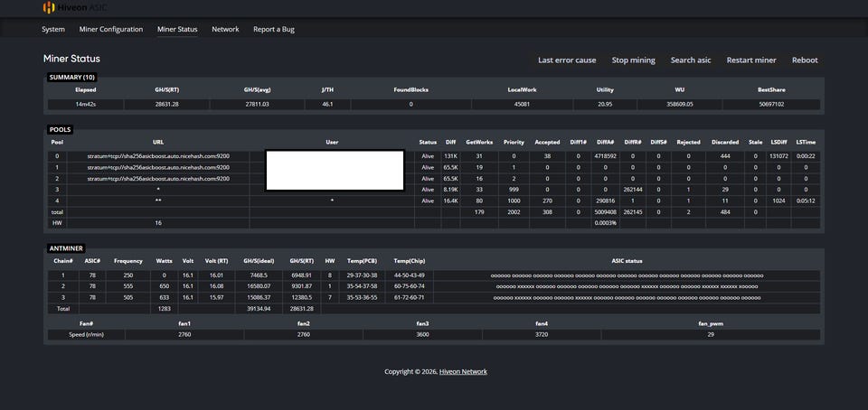The height and width of the screenshot is (410, 868).
Task: Click the total DiffA# value 5009408
Action: click(606, 212)
